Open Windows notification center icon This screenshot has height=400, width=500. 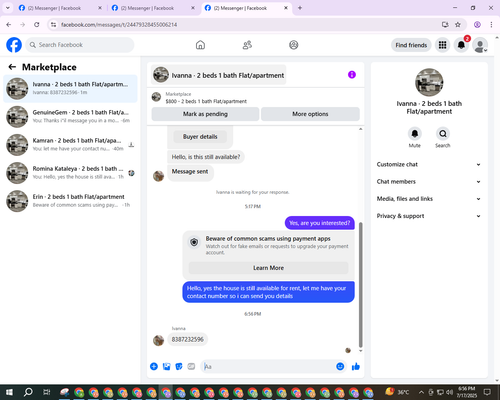(x=487, y=392)
